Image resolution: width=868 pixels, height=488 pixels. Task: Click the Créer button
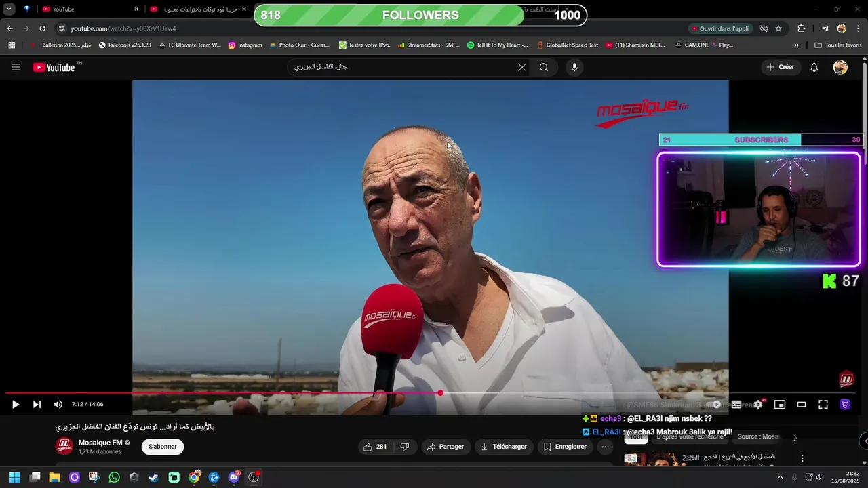pyautogui.click(x=780, y=67)
